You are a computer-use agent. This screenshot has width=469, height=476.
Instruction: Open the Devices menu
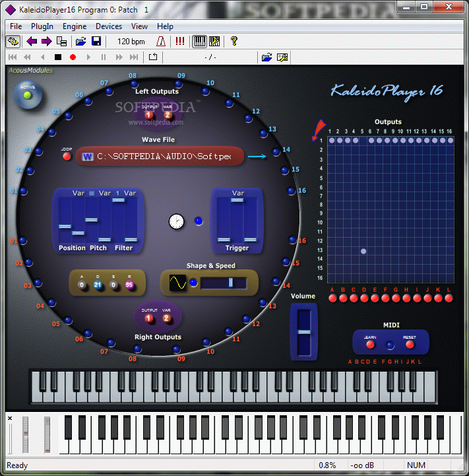pyautogui.click(x=109, y=26)
